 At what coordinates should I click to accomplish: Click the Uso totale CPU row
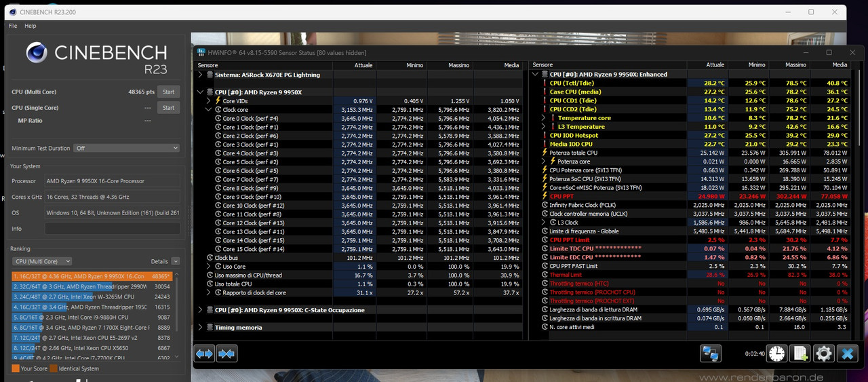tap(359, 284)
